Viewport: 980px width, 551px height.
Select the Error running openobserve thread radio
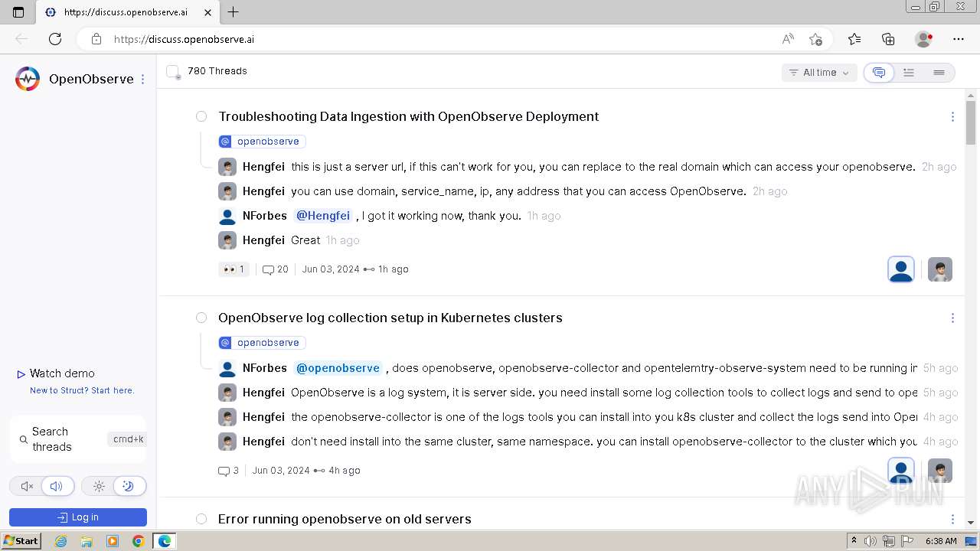201,519
